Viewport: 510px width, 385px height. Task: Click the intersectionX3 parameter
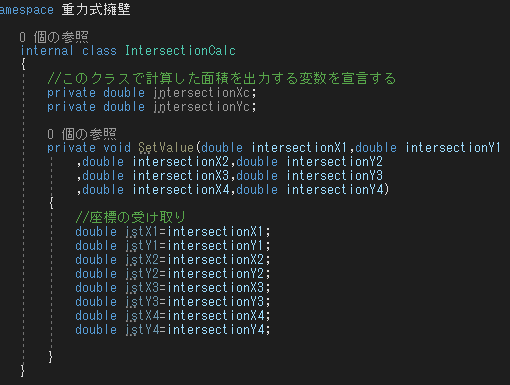(181, 176)
